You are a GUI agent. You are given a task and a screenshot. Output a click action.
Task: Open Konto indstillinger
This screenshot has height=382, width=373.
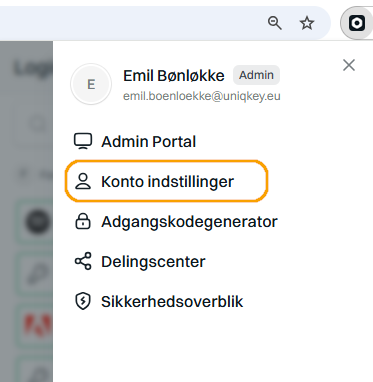166,181
